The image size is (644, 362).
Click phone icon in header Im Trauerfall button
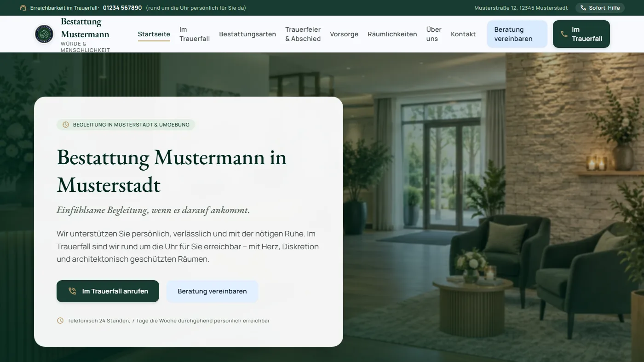(x=564, y=34)
